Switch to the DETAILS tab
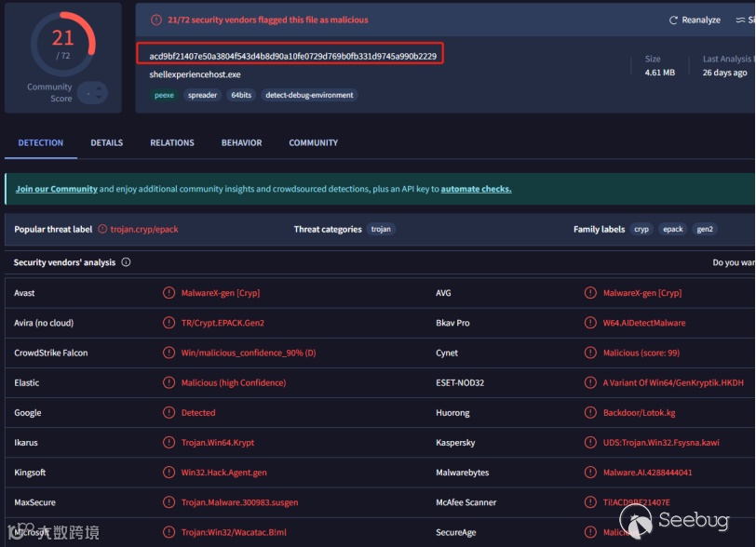This screenshot has height=547, width=756. tap(106, 142)
